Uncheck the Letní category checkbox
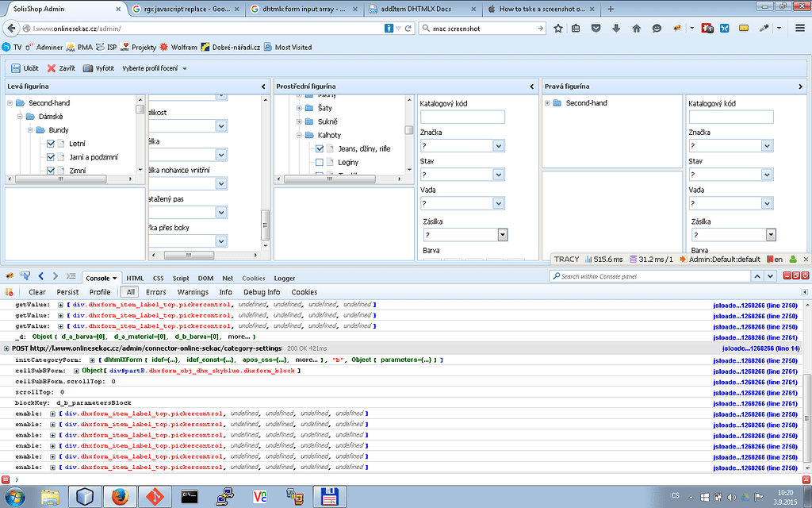This screenshot has width=812, height=508. pos(51,143)
